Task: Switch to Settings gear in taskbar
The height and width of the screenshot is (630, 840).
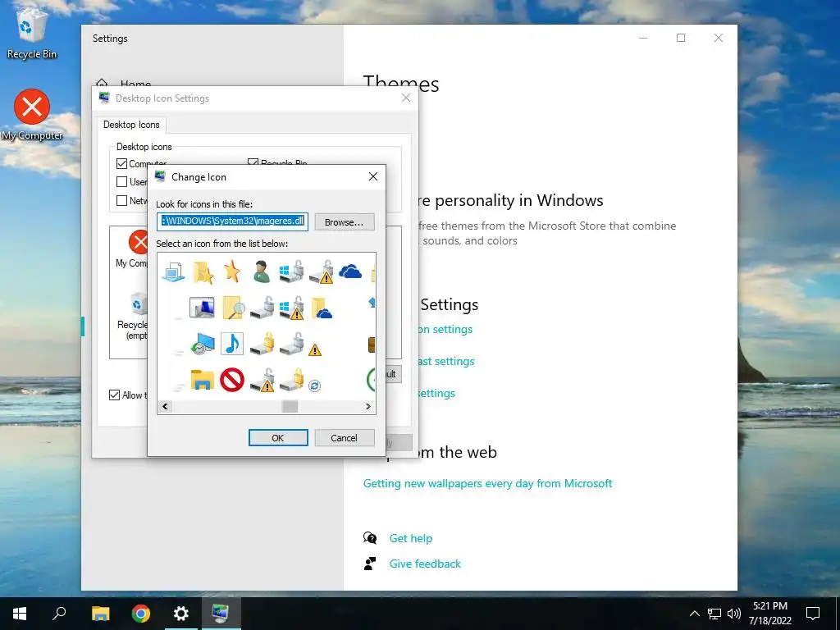Action: pyautogui.click(x=181, y=614)
